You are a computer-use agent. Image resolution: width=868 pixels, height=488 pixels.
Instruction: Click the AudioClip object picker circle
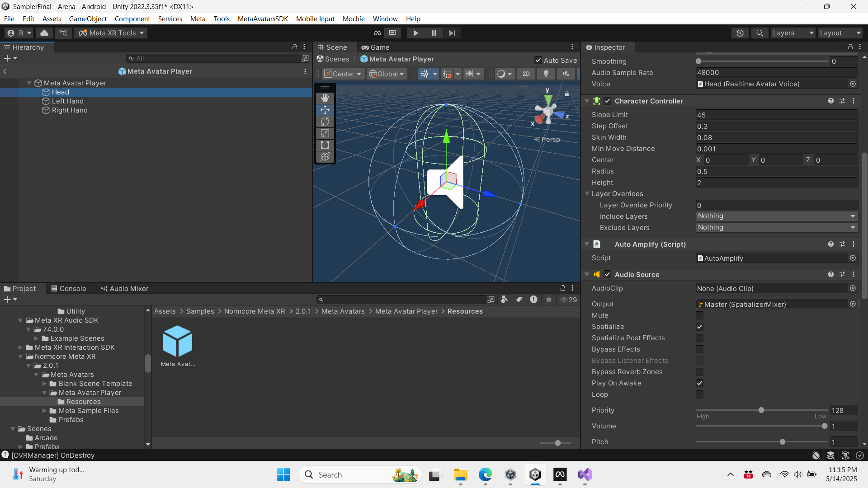853,288
